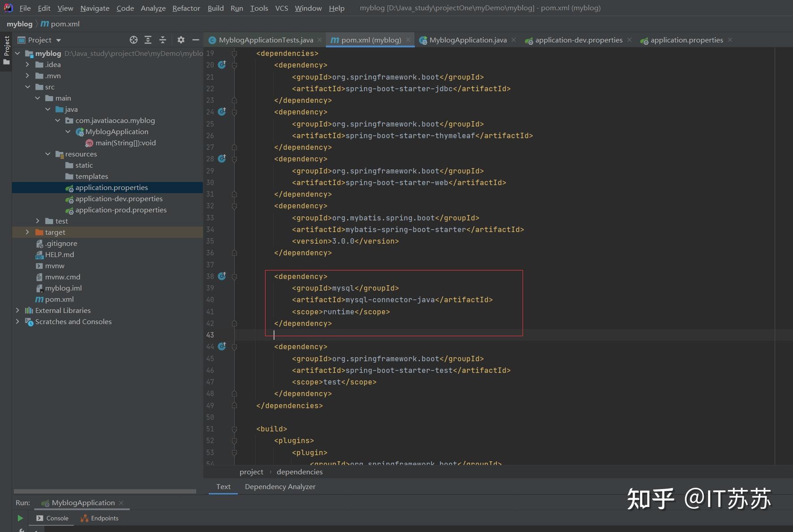Open the Console tab in Run panel
The image size is (793, 532).
tap(52, 518)
